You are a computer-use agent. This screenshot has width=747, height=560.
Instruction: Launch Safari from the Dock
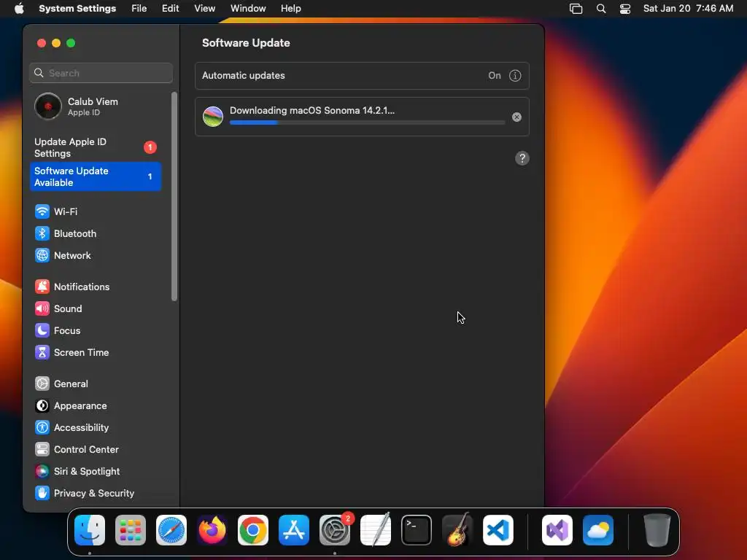coord(171,530)
